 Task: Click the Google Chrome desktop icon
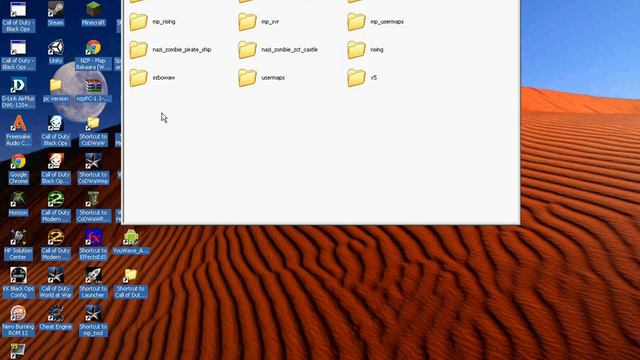pos(18,169)
